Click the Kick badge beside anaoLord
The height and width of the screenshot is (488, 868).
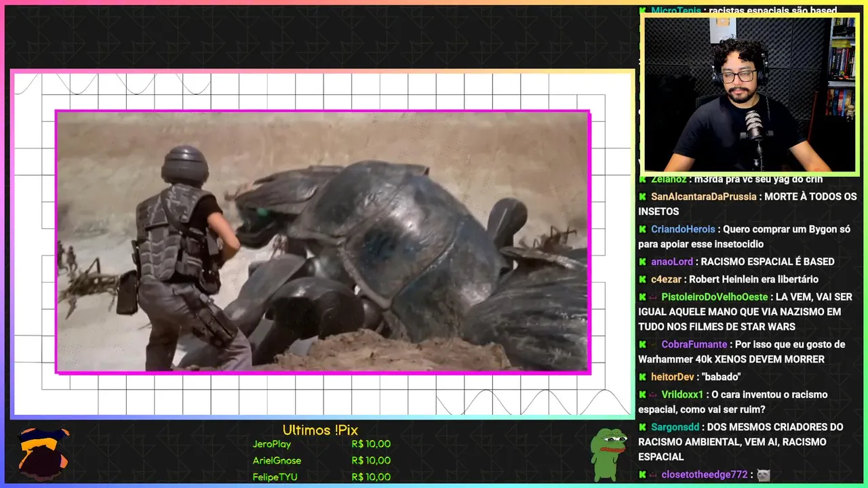642,262
